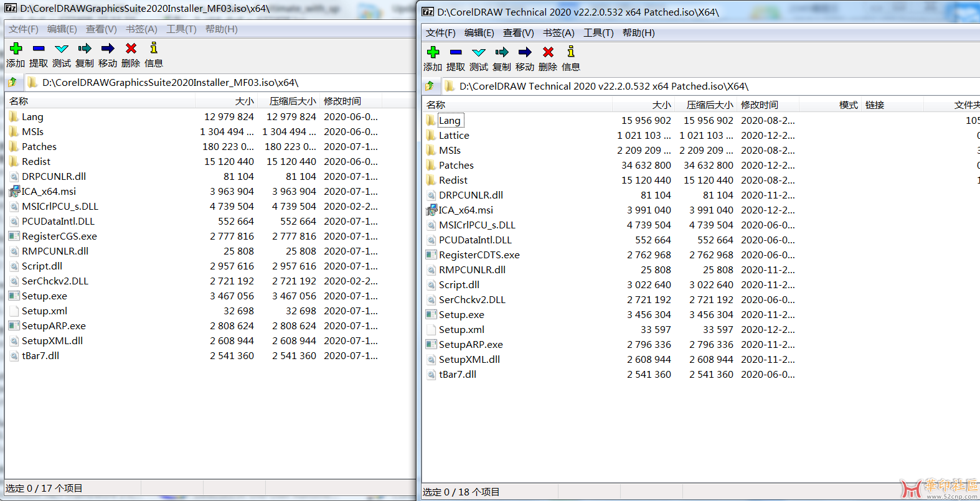Click the up-folder icon in left window
980x501 pixels.
pyautogui.click(x=12, y=82)
